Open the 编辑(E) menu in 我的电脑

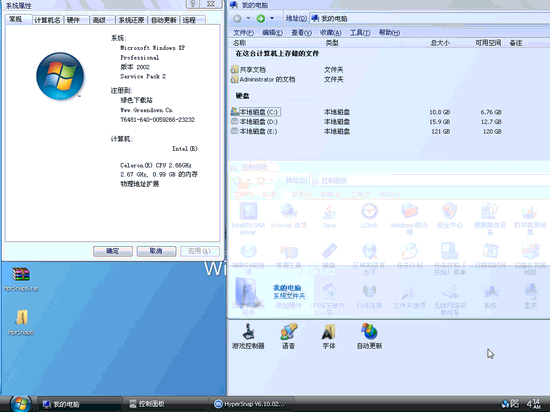coord(273,33)
